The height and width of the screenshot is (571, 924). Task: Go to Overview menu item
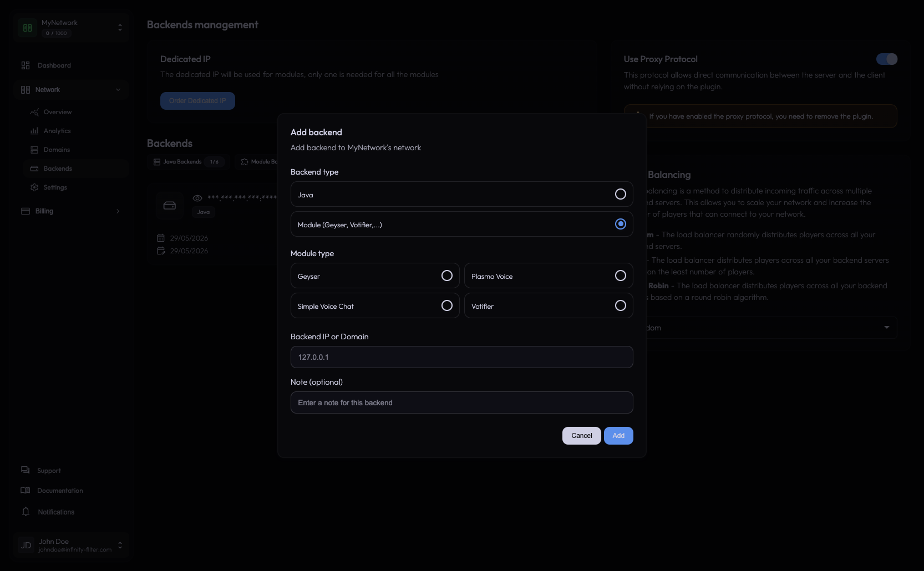[x=58, y=112]
